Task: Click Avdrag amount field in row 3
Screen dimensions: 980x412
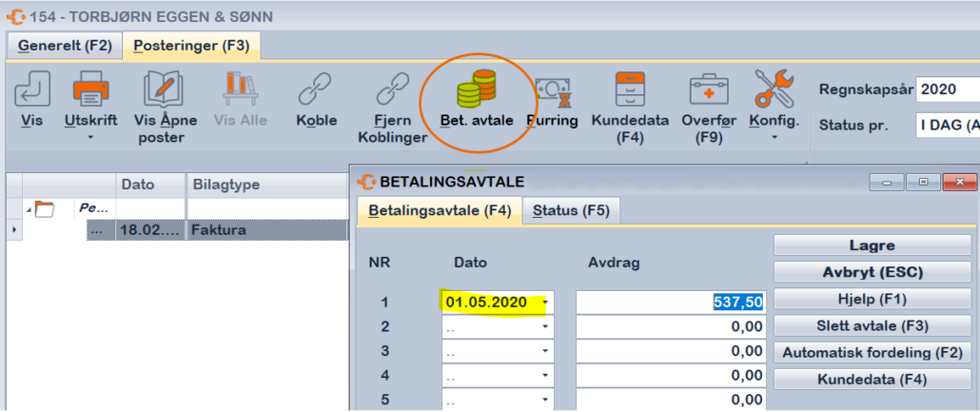Action: (671, 351)
